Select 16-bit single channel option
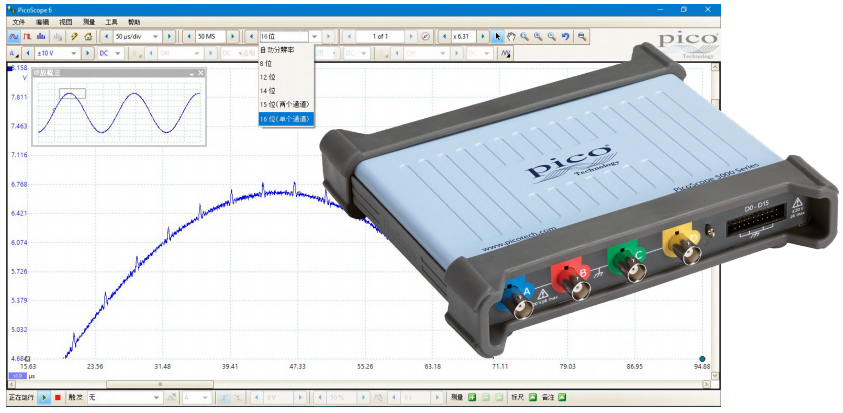Screen dimensions: 843x413 [x=287, y=119]
